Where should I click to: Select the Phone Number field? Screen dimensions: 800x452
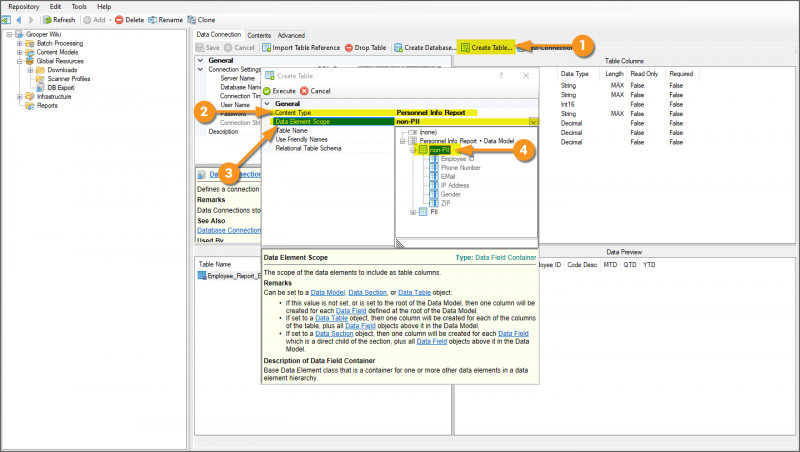[x=460, y=168]
